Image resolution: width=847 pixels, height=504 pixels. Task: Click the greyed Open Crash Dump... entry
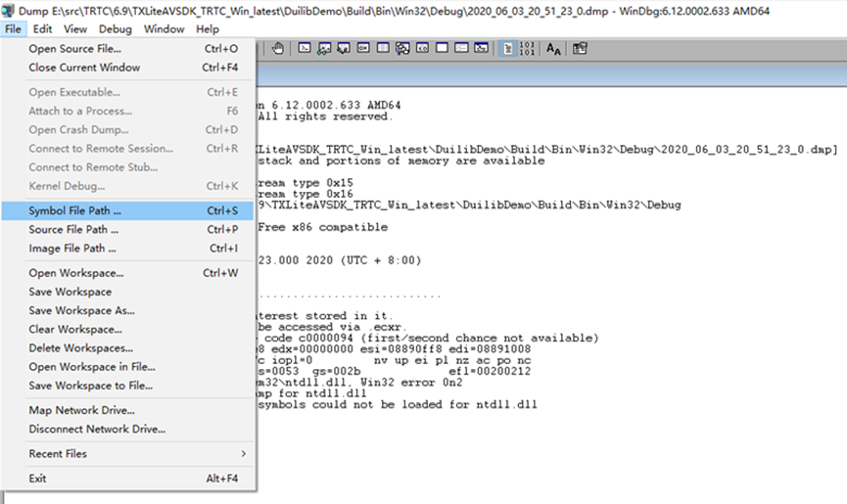click(x=128, y=130)
